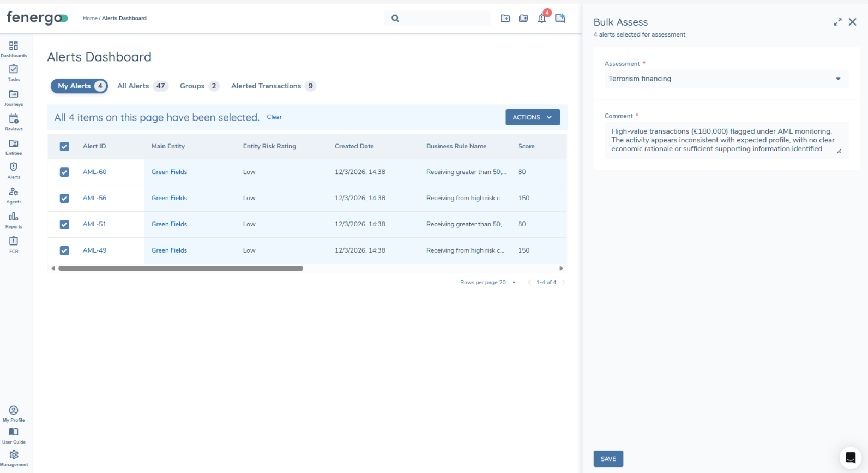Open the Dashboards sidebar icon
The width and height of the screenshot is (868, 473).
click(x=14, y=48)
